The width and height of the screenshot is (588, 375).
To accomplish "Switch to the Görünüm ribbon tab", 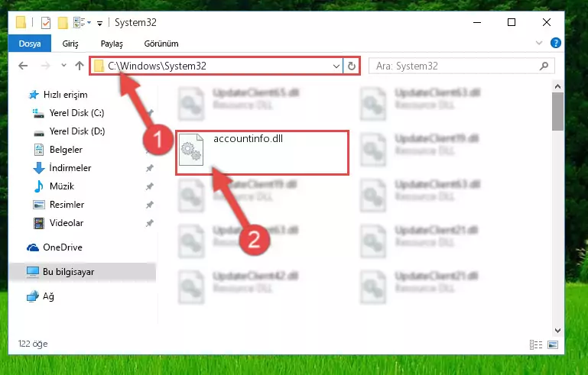I will point(161,44).
